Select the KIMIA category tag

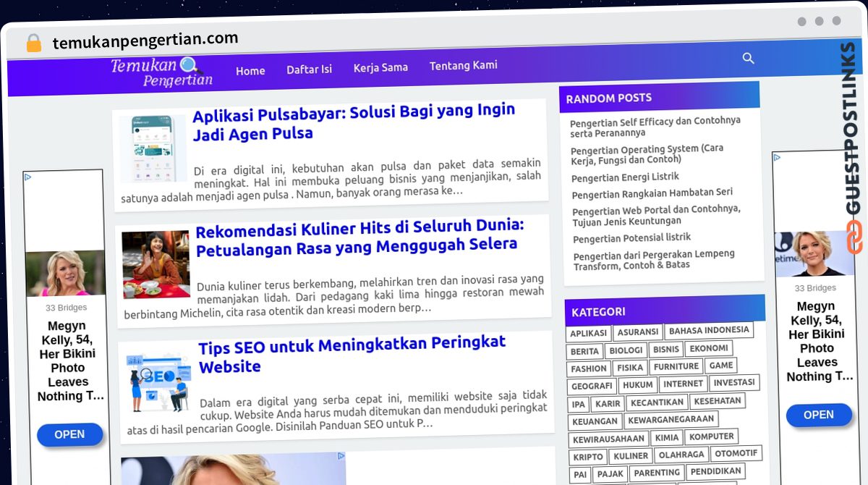point(667,438)
